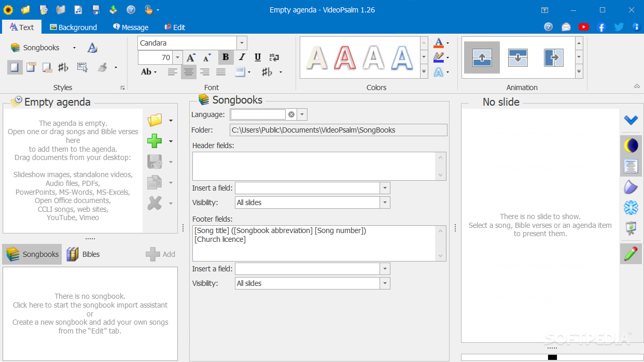Click the yellow folder open agenda icon
This screenshot has height=362, width=644.
click(155, 120)
